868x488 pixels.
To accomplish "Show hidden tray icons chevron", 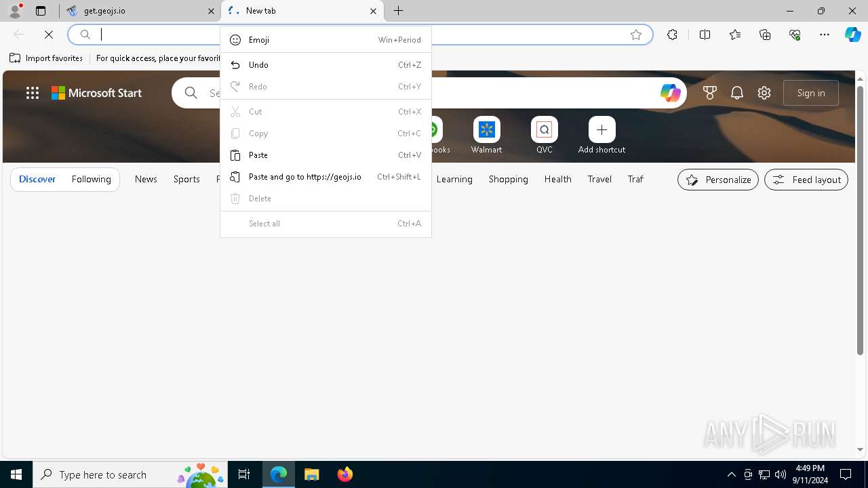I will point(731,474).
